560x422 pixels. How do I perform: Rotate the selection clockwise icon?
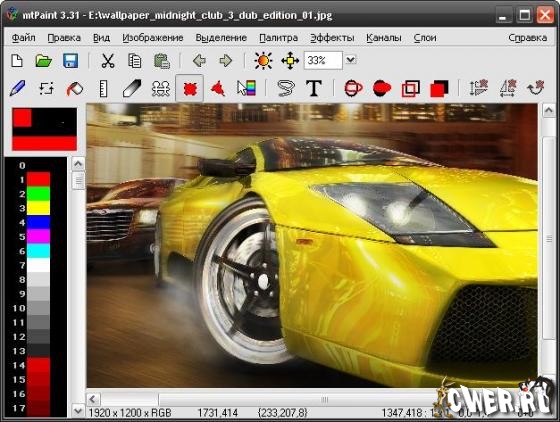click(x=536, y=88)
